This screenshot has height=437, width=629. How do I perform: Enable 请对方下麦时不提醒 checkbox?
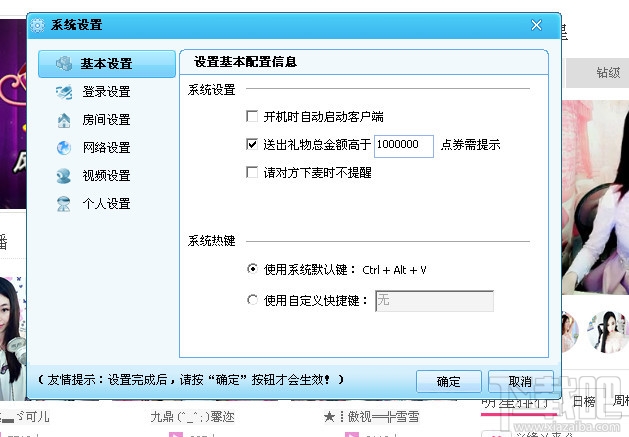click(252, 172)
